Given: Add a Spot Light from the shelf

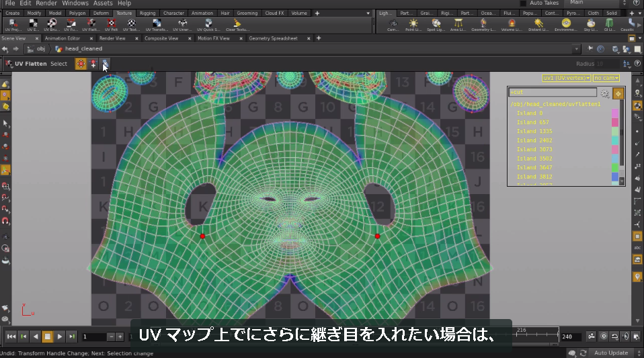Looking at the screenshot, I should 436,25.
